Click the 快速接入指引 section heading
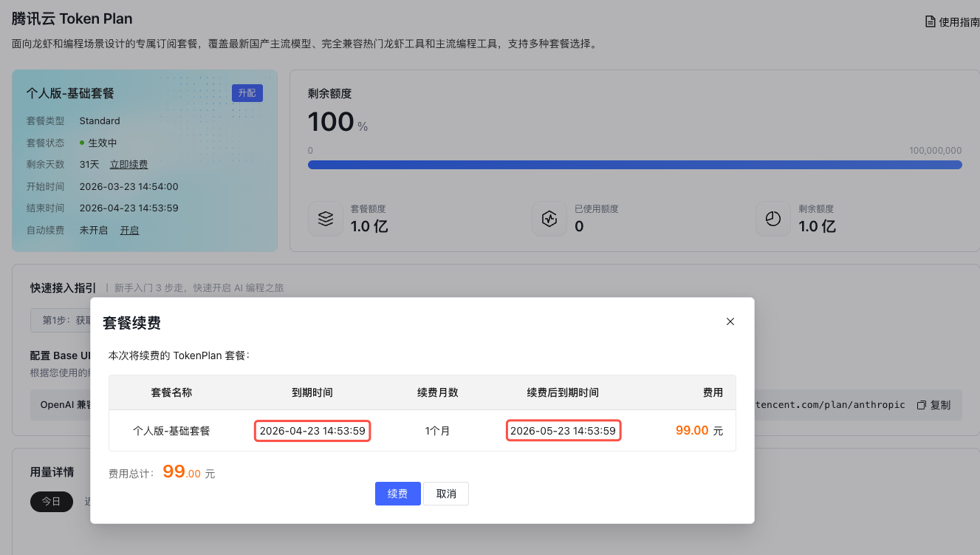The width and height of the screenshot is (980, 555). 64,287
